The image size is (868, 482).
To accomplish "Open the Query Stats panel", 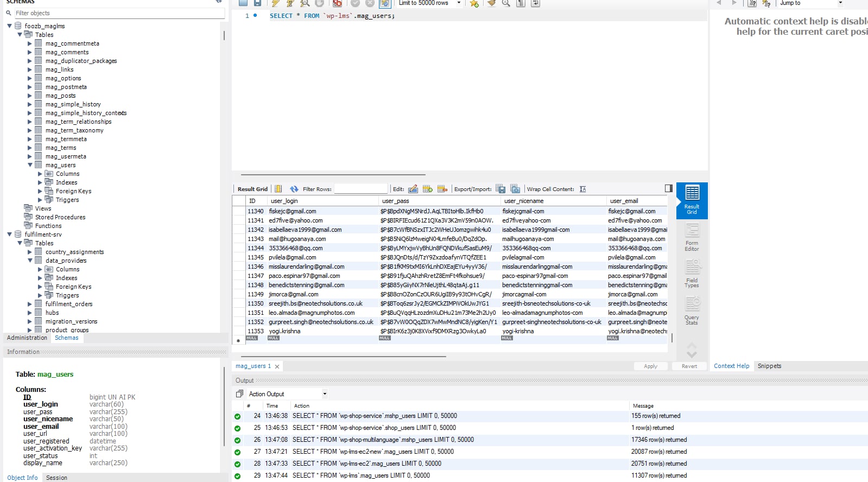I will pyautogui.click(x=692, y=311).
